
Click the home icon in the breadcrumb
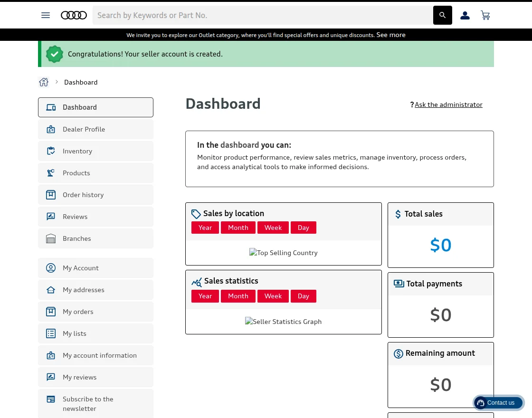[44, 82]
